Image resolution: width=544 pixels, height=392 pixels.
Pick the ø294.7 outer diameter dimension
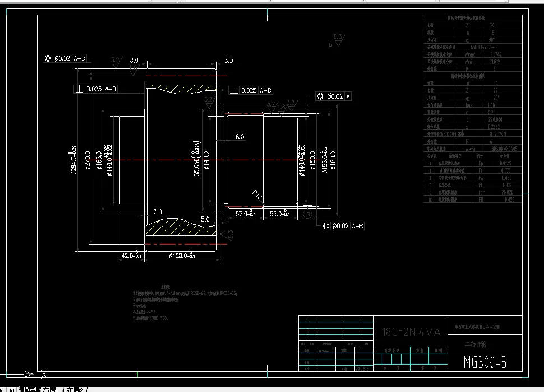pyautogui.click(x=73, y=160)
